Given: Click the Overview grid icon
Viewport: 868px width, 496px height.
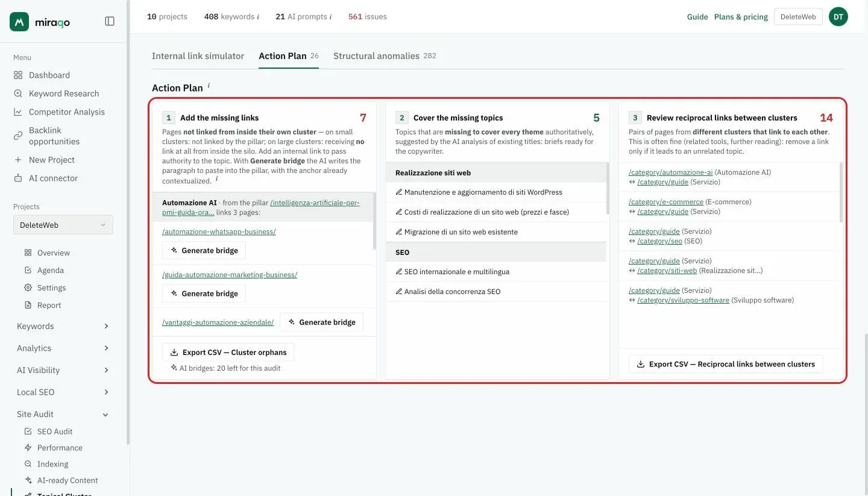Looking at the screenshot, I should (x=28, y=253).
